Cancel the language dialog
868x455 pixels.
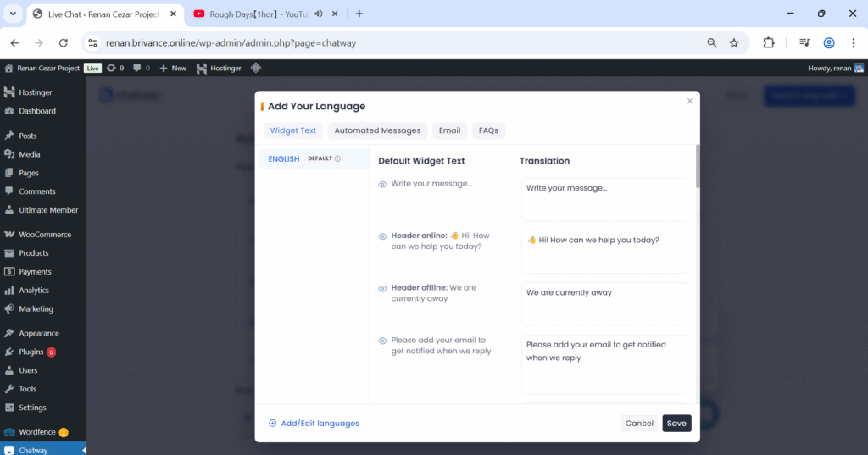click(639, 424)
